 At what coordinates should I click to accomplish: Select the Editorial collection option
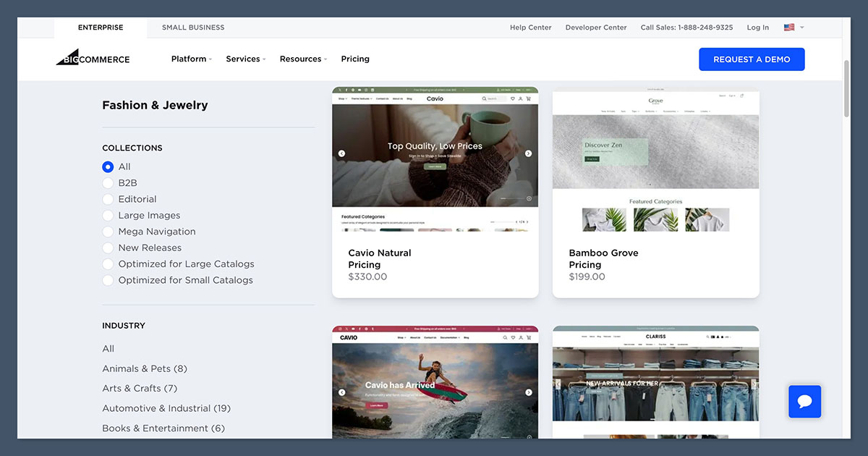tap(108, 199)
